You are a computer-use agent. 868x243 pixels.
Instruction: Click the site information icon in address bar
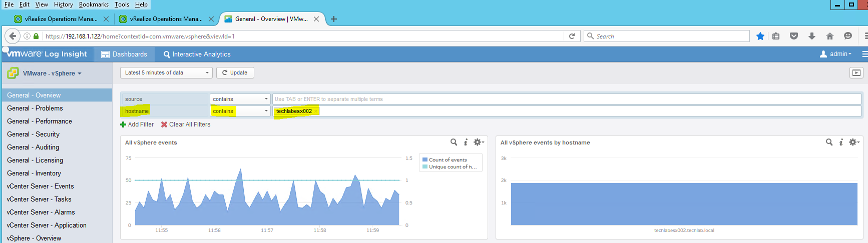27,36
